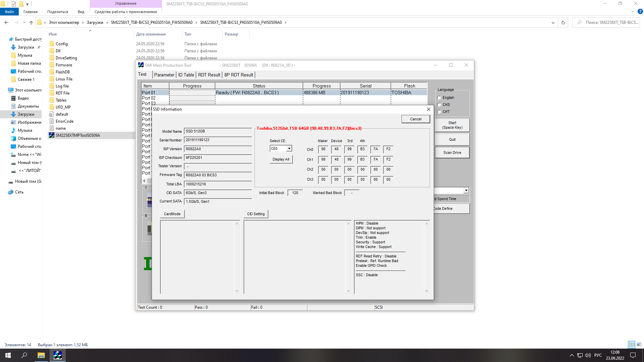The image size is (644, 362).
Task: Open the volume control in system tray
Action: (x=588, y=355)
